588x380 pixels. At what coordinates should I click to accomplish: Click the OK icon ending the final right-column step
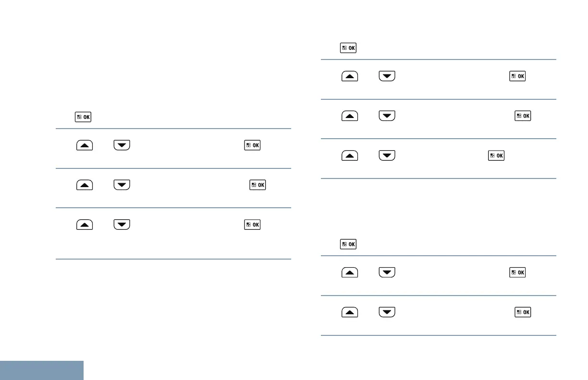[523, 312]
